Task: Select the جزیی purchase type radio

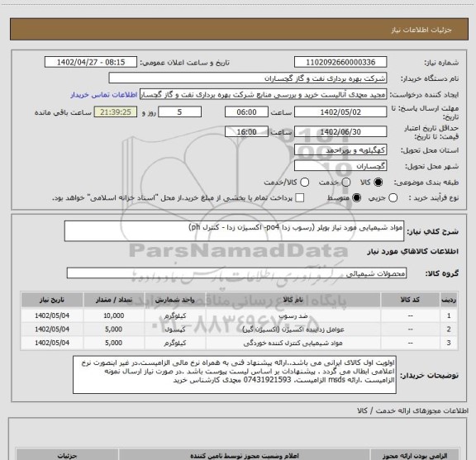Action: tap(393, 198)
